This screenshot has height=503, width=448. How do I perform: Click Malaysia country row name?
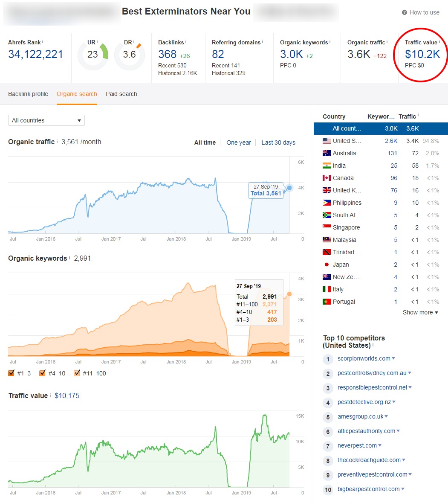(x=344, y=240)
